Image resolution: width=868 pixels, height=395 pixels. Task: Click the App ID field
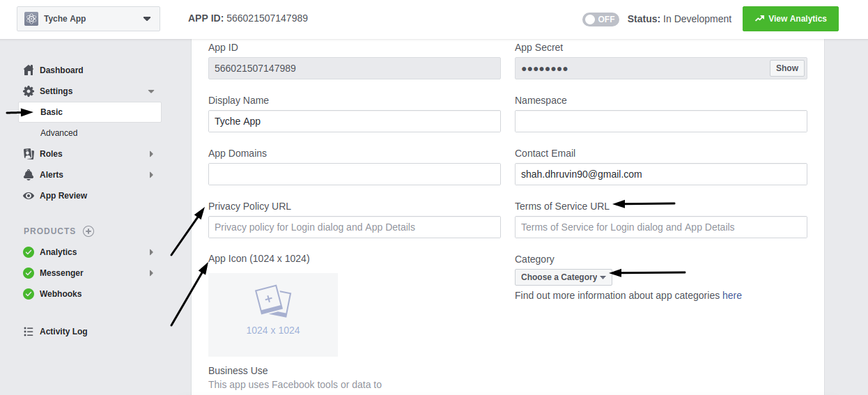[x=355, y=68]
